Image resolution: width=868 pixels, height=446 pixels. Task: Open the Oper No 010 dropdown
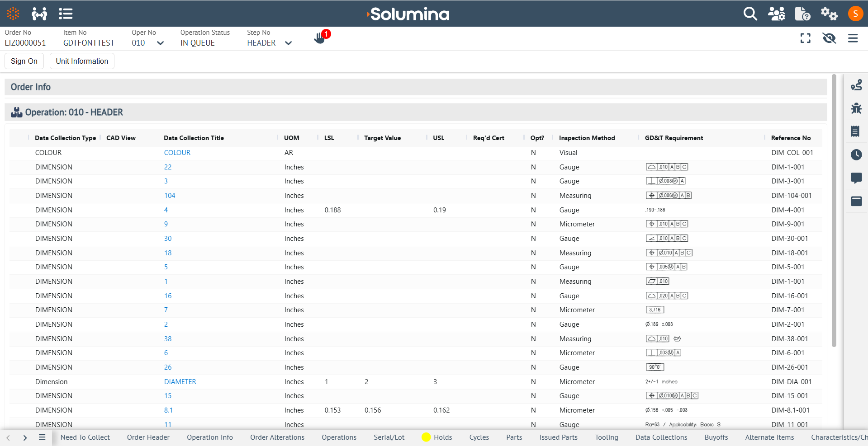160,43
